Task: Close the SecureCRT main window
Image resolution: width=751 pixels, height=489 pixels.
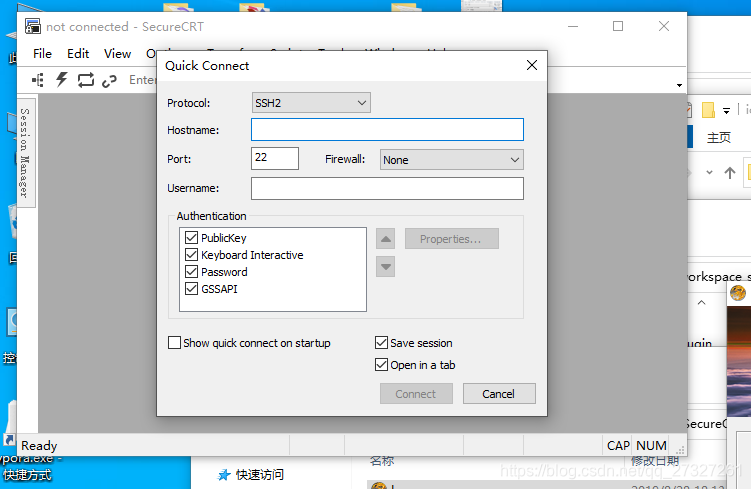Action: point(664,26)
